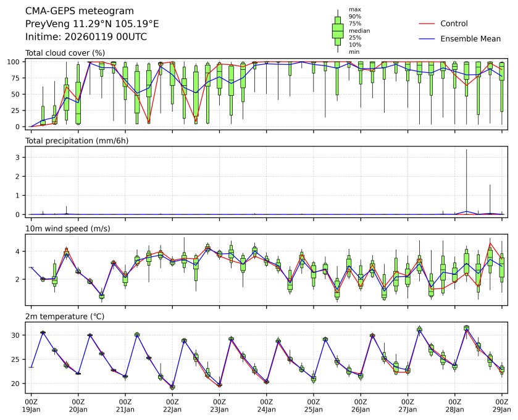Click the Initime 20260119 00UTC text
The width and height of the screenshot is (518, 420).
point(86,37)
